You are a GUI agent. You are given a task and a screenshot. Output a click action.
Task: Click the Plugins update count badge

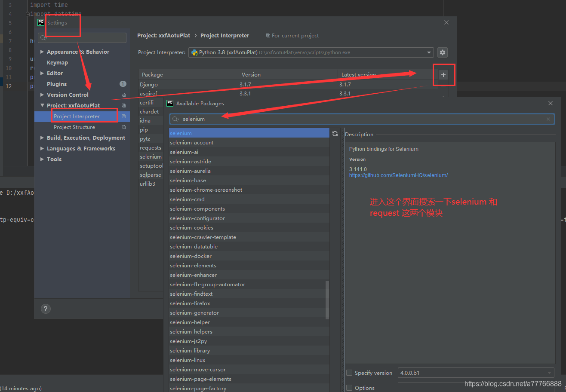123,84
